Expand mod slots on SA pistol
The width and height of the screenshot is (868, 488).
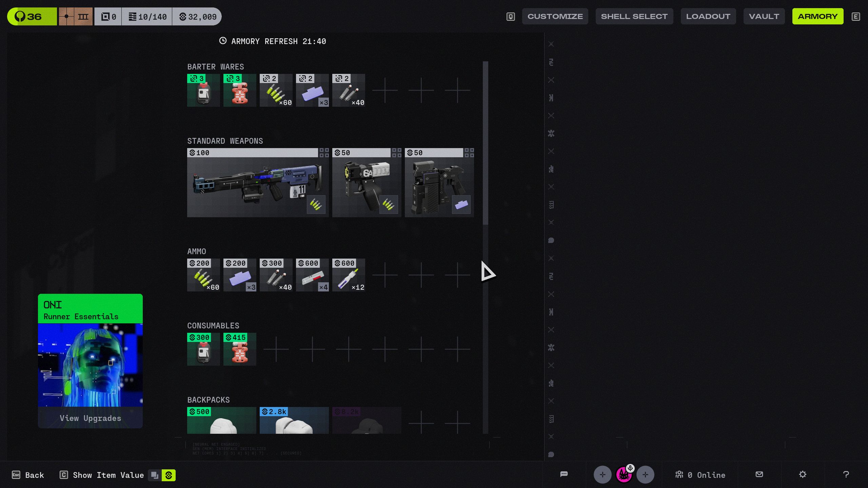coord(396,153)
